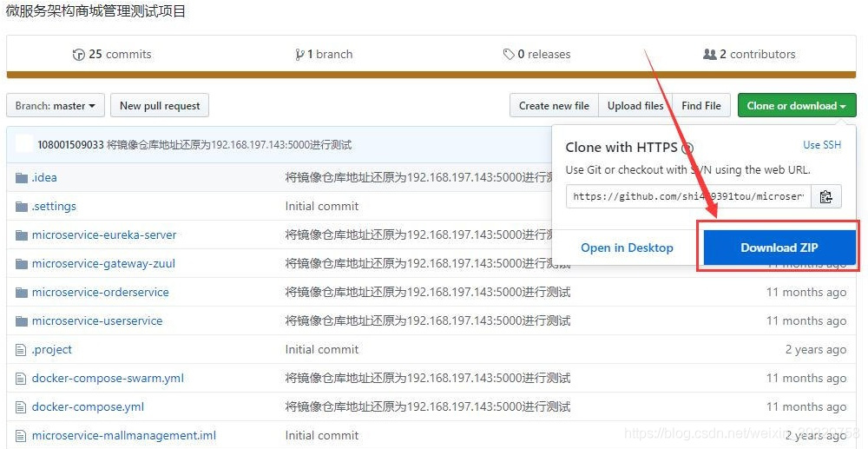This screenshot has height=449, width=868.
Task: Click the latest commit author 108001509033
Action: 70,145
